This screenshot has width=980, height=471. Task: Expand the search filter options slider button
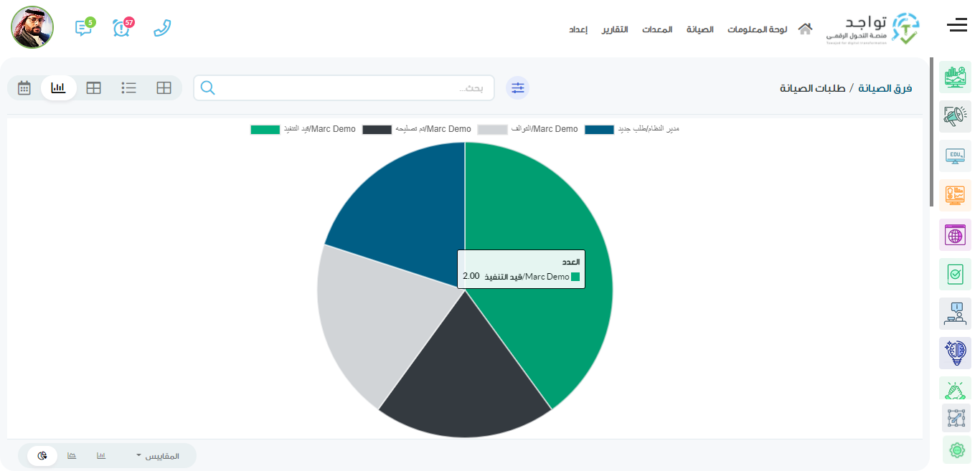[x=517, y=88]
